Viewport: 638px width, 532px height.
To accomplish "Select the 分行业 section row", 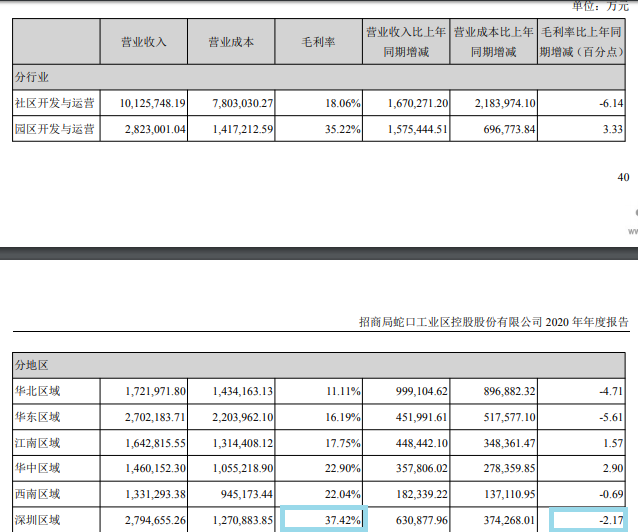I will 319,77.
